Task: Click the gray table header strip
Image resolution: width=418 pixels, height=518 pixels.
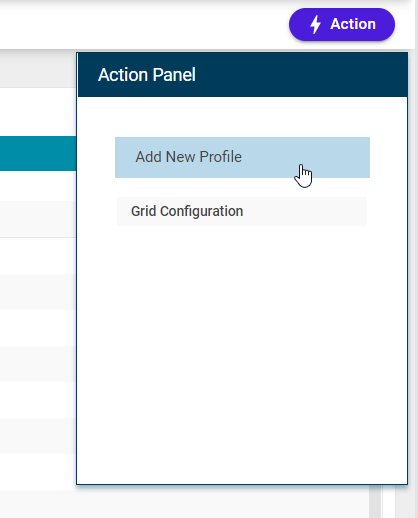Action: (38, 71)
